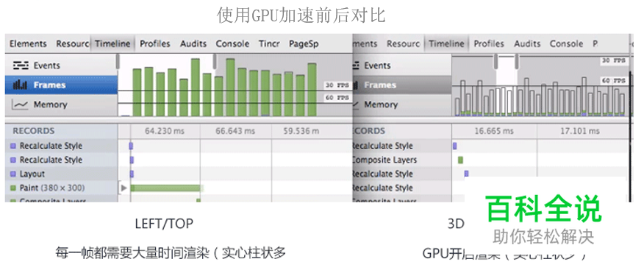Click the LEFT/TOP caption text
Image resolution: width=644 pixels, height=273 pixels.
[x=164, y=224]
